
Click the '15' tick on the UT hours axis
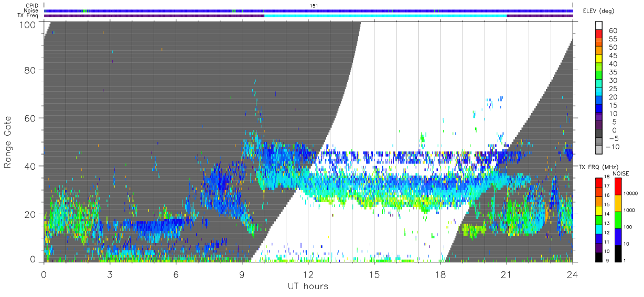(374, 274)
